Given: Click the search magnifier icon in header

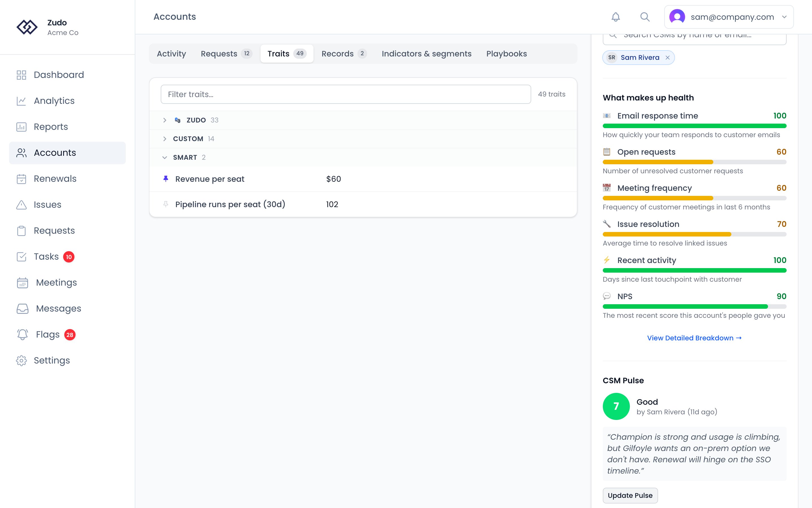Looking at the screenshot, I should point(645,17).
